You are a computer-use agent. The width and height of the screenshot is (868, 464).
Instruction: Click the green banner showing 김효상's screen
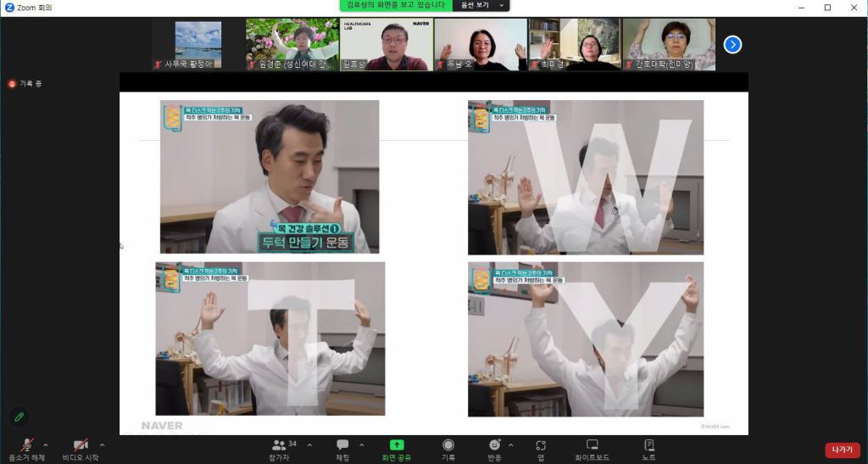[396, 6]
